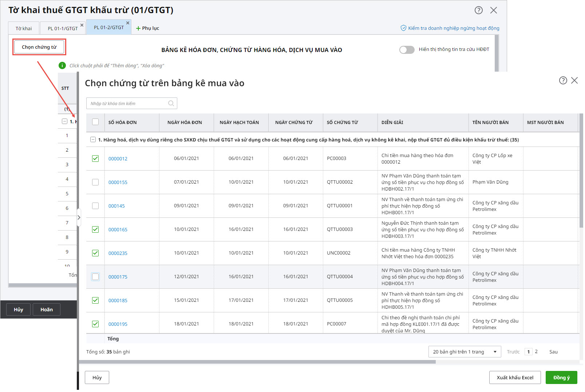Collapse group 1 Hàng hoá, dịch vụ row
The width and height of the screenshot is (585, 392).
pyautogui.click(x=93, y=140)
